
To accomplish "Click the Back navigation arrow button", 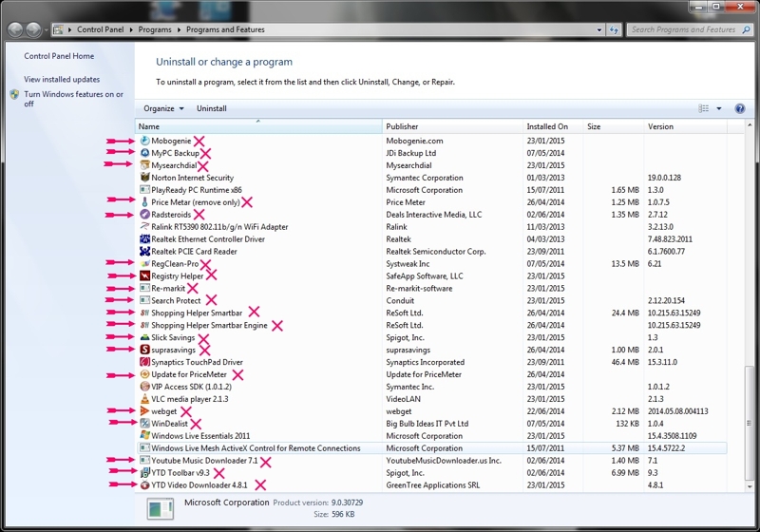I will (17, 29).
